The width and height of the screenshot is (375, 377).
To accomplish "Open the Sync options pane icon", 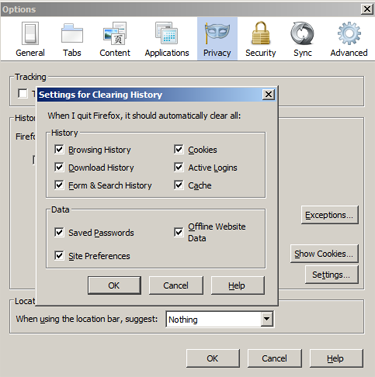I will 302,34.
